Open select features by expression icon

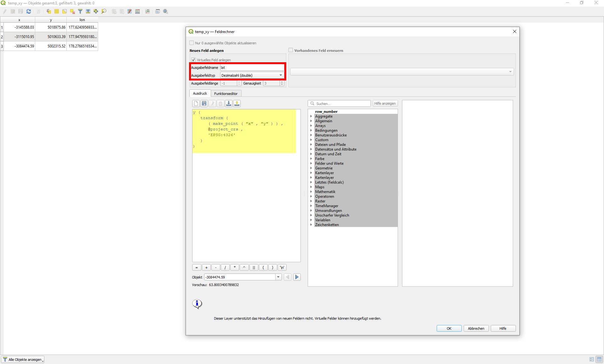coord(49,11)
